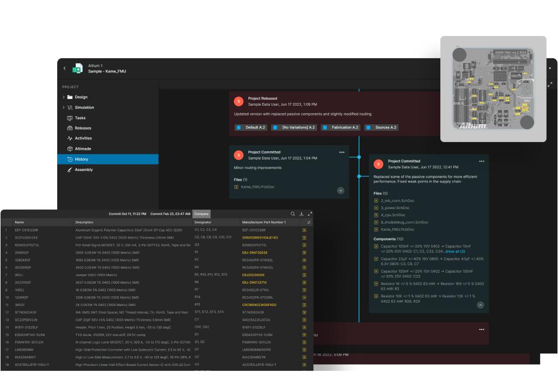Open the Assembly view in sidebar
The width and height of the screenshot is (558, 392).
tap(83, 170)
